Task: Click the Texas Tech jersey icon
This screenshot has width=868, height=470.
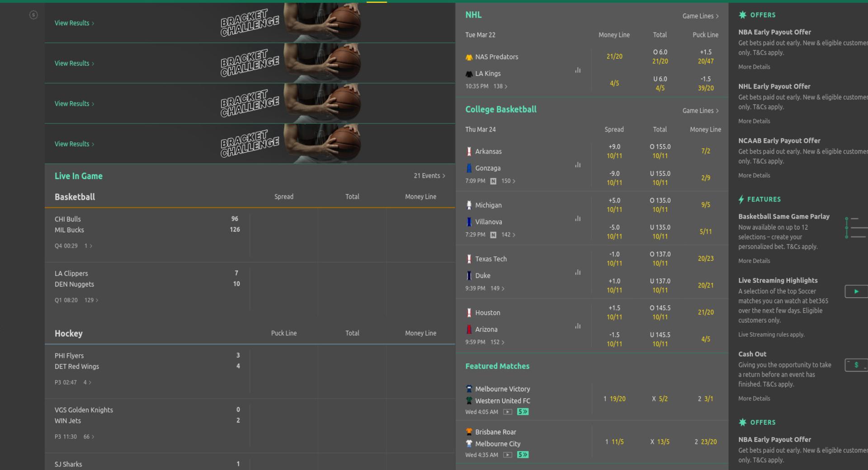Action: (x=469, y=259)
